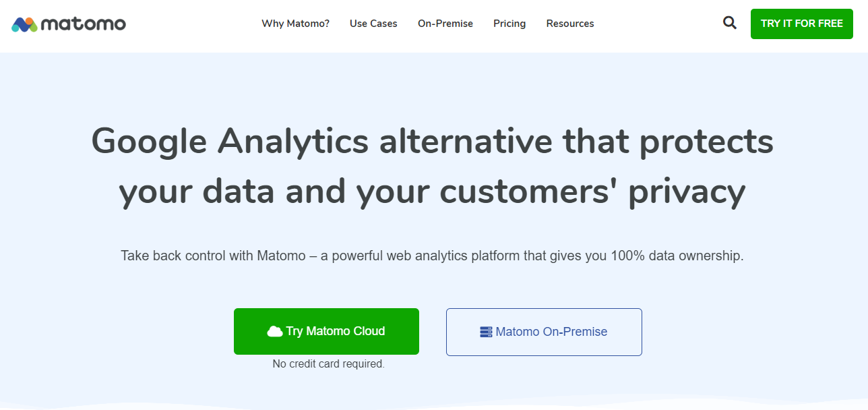Open the Why Matomo? menu
The height and width of the screenshot is (410, 868).
click(296, 24)
